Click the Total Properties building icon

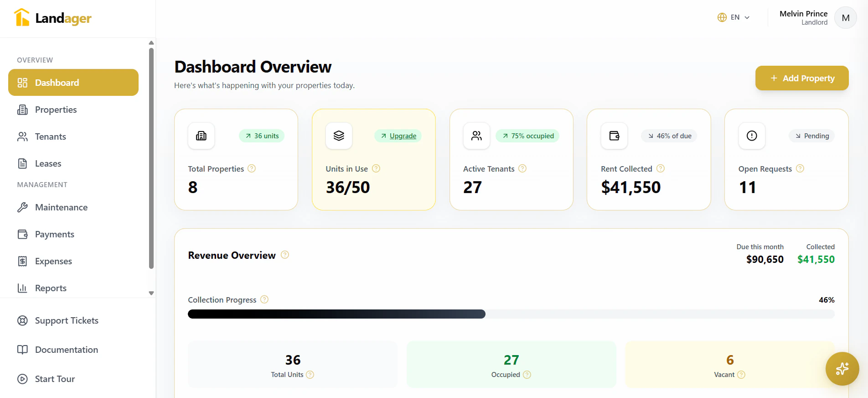[201, 136]
